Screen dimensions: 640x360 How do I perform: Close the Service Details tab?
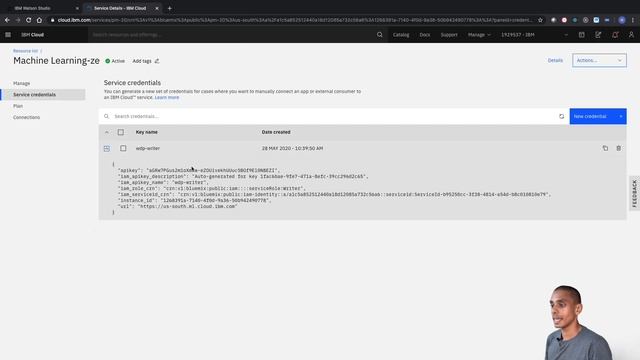tap(157, 8)
